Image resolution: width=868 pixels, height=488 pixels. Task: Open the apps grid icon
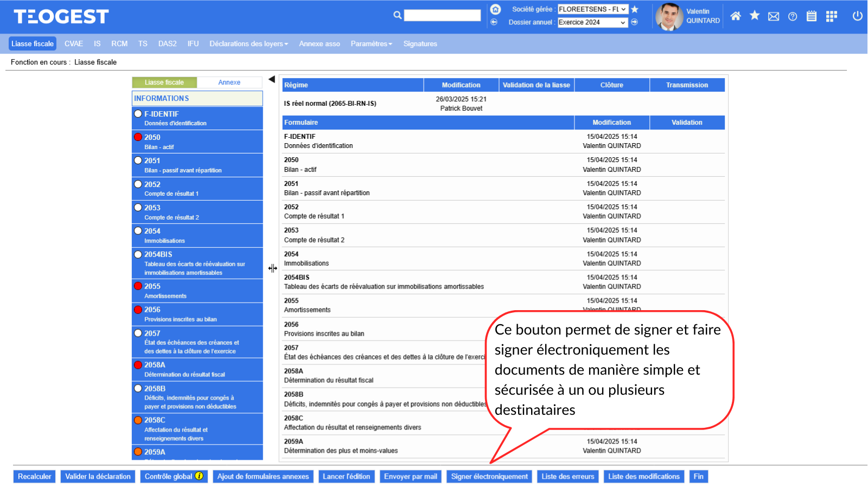coord(831,16)
